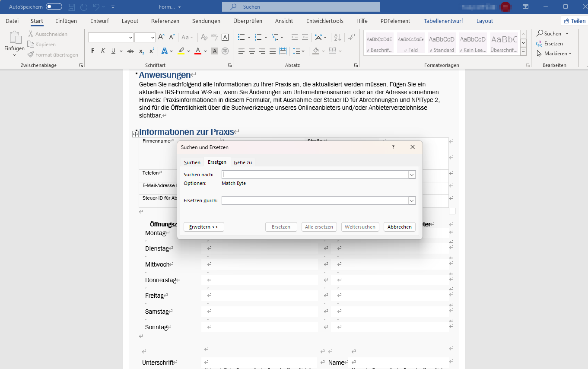Increase font size with the larger A
Viewport: 588px width, 369px height.
pyautogui.click(x=161, y=38)
